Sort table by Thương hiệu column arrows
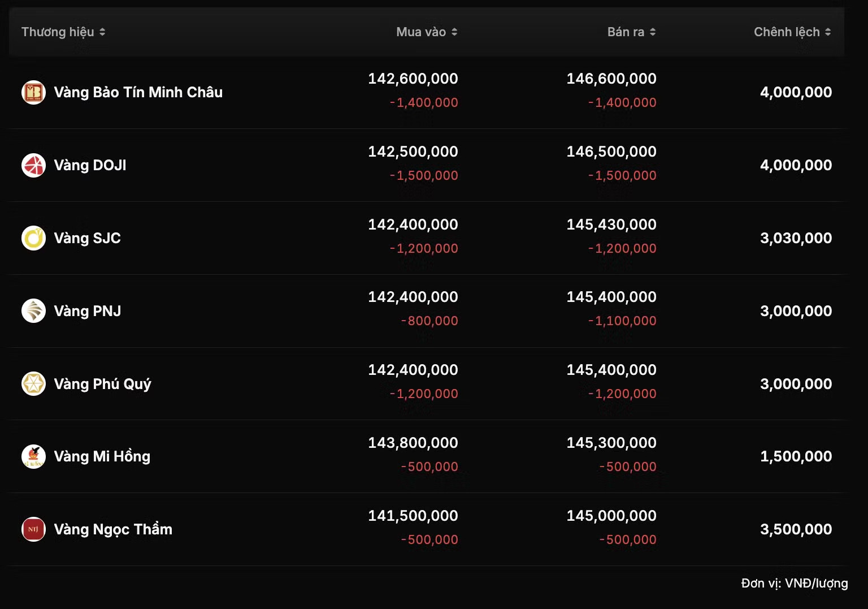 (x=102, y=32)
